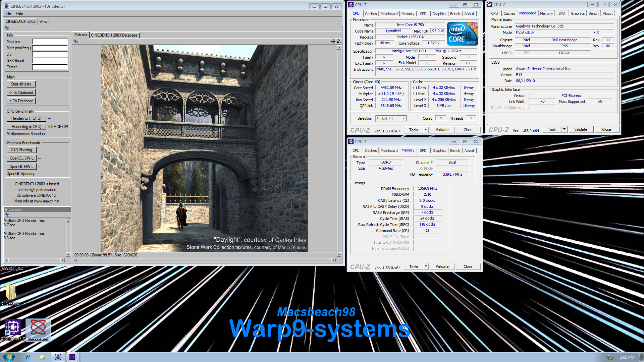Start the C4D Shading test
Image resolution: width=644 pixels, height=362 pixels.
(21, 150)
